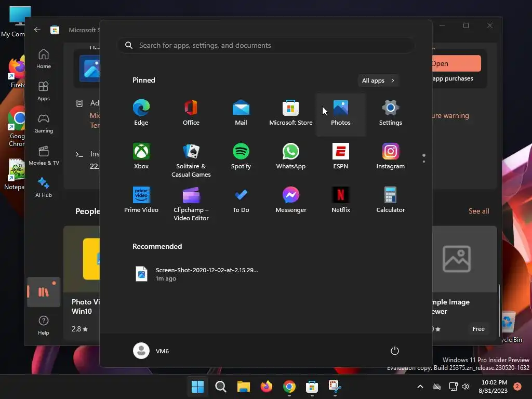The image size is (532, 399).
Task: Click Free button on Image Viewer card
Action: [x=478, y=329]
